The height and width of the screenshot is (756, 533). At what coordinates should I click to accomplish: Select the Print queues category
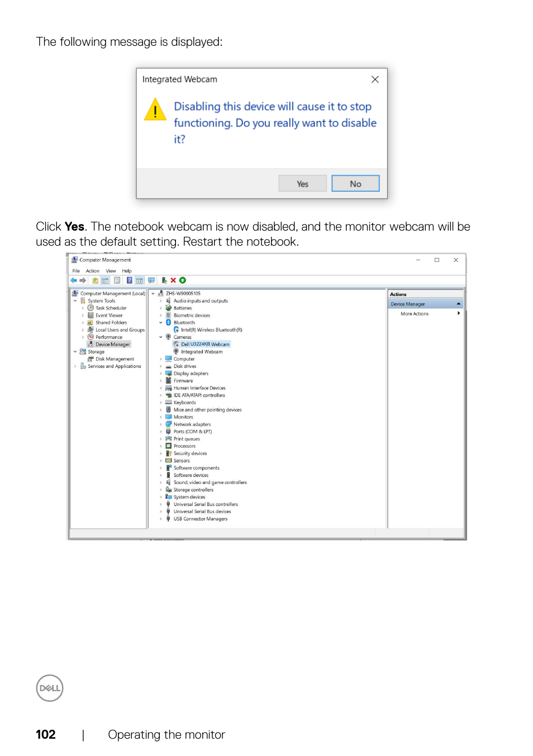187,439
